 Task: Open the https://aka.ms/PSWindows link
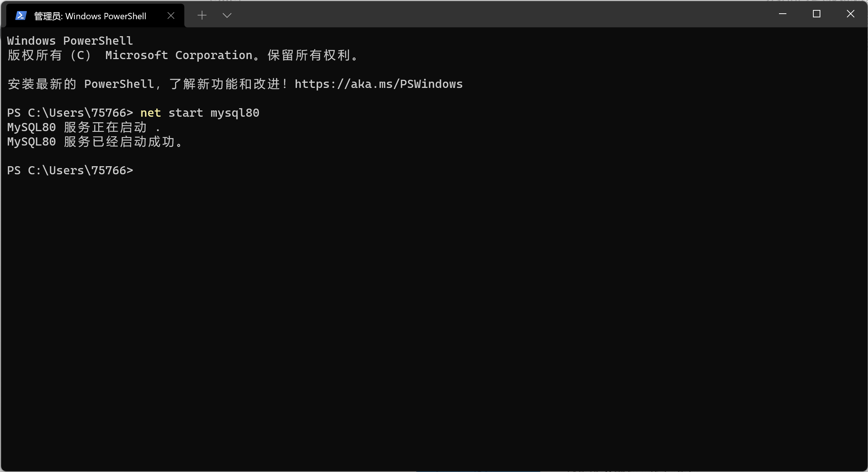coord(378,84)
